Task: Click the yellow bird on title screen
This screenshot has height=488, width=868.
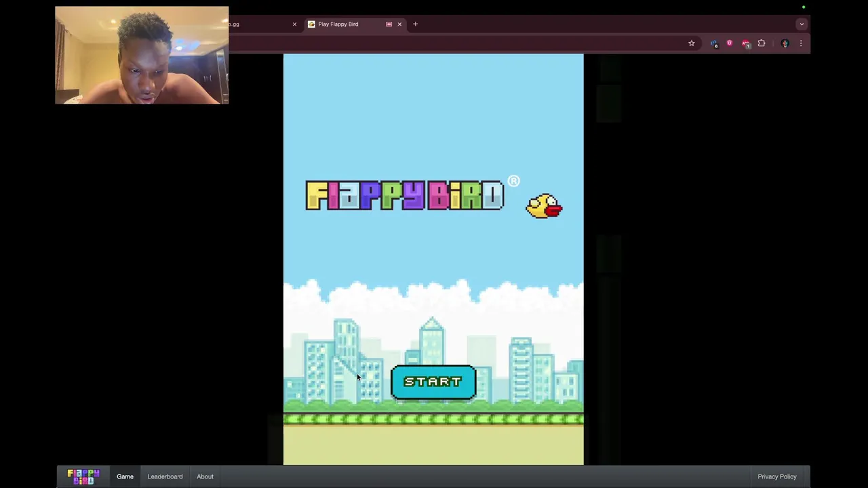Action: (544, 206)
